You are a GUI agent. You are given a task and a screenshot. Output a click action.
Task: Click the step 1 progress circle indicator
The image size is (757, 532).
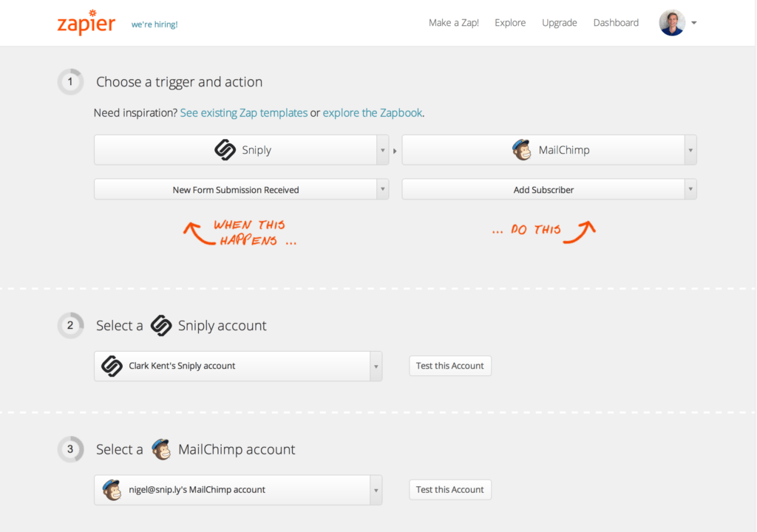click(x=70, y=81)
